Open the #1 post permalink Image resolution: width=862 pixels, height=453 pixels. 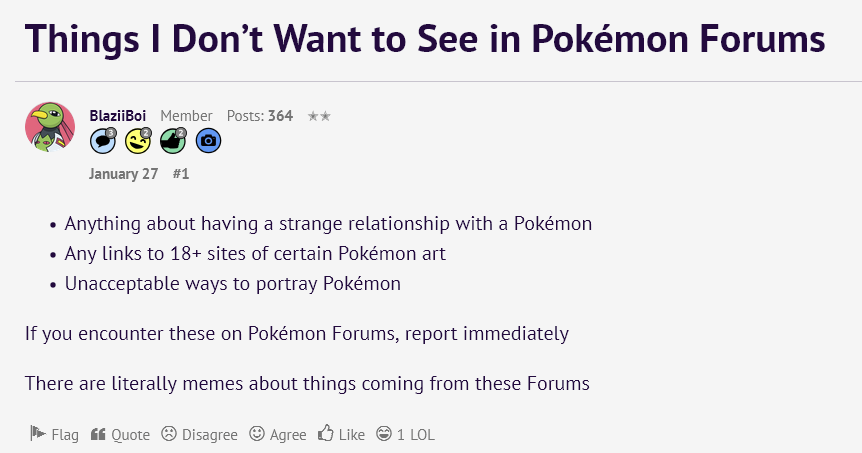[181, 174]
